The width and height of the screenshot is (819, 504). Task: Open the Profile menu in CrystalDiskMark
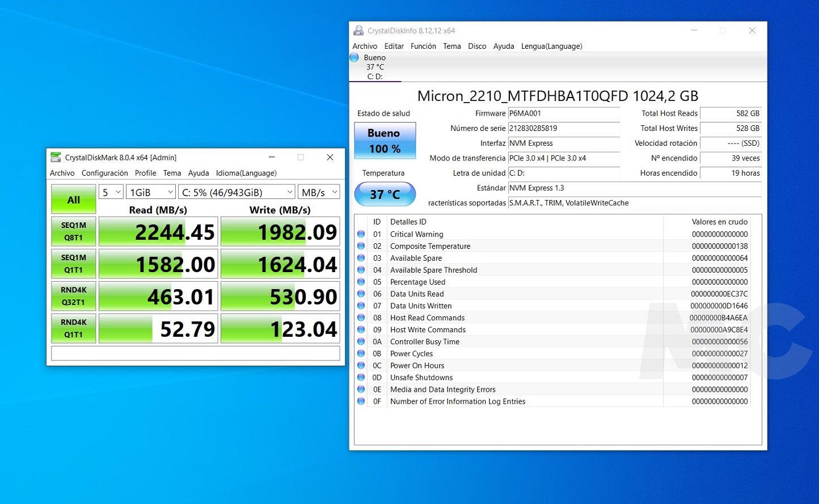(x=145, y=173)
